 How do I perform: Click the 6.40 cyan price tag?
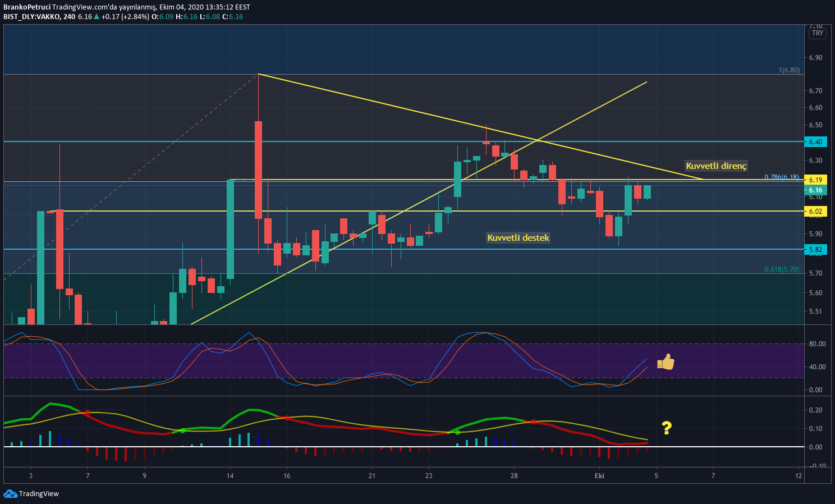click(815, 142)
